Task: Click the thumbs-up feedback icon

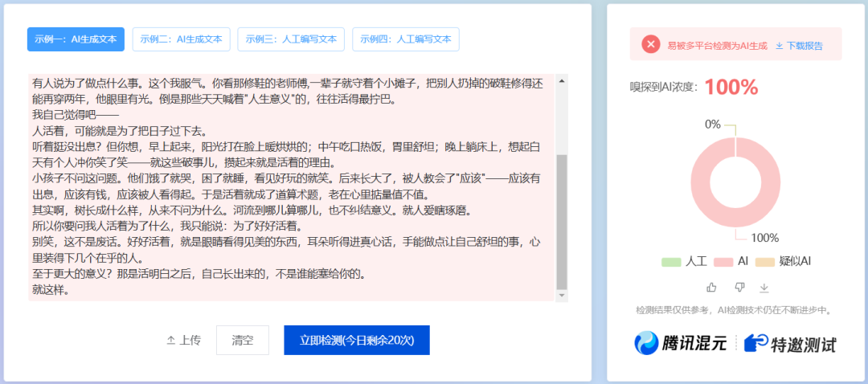Action: (x=711, y=287)
